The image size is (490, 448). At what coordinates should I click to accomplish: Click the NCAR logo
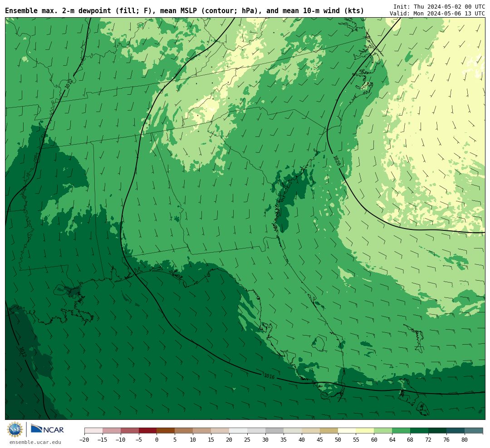pos(47,429)
